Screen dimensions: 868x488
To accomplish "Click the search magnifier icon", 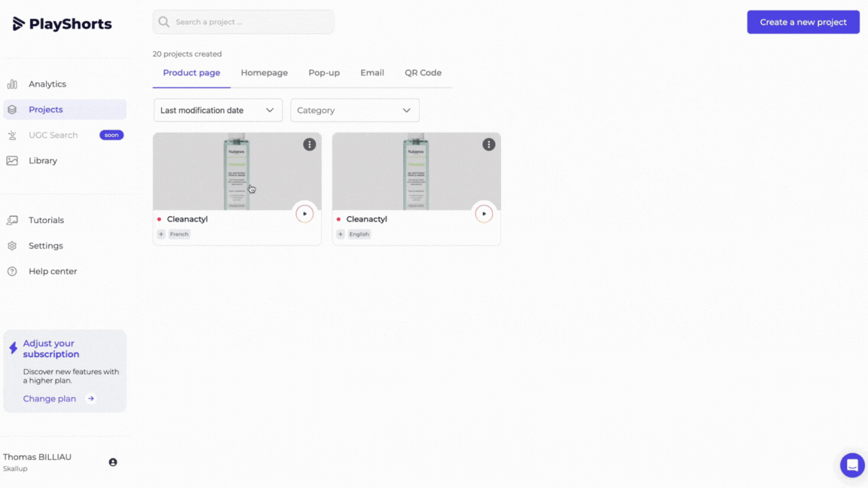I will point(164,22).
